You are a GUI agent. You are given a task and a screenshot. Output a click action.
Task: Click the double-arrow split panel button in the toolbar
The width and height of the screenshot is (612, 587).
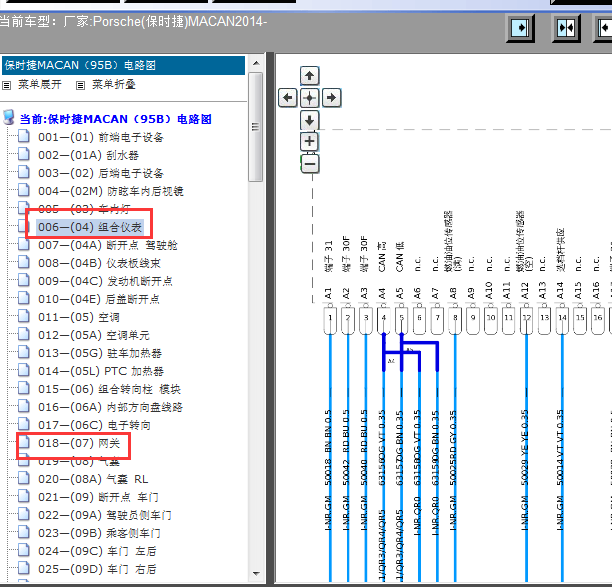pyautogui.click(x=566, y=28)
